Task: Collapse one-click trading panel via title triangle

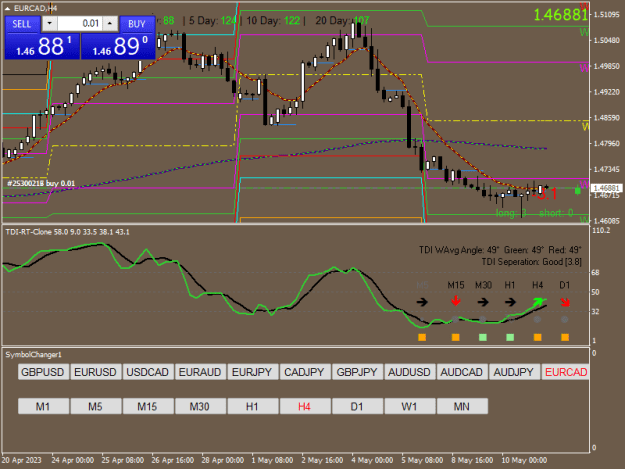Action: click(8, 8)
